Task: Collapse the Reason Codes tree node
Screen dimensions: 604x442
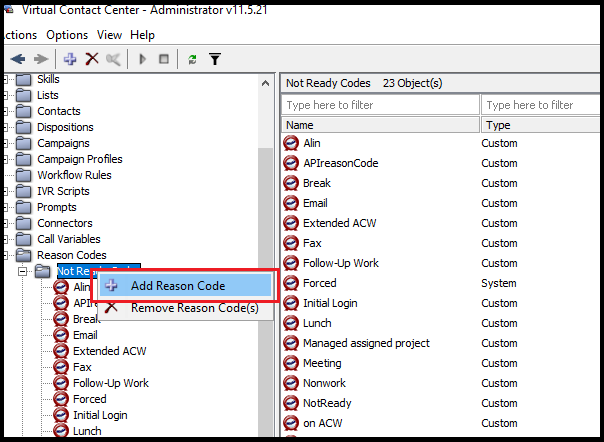Action: pyautogui.click(x=5, y=255)
